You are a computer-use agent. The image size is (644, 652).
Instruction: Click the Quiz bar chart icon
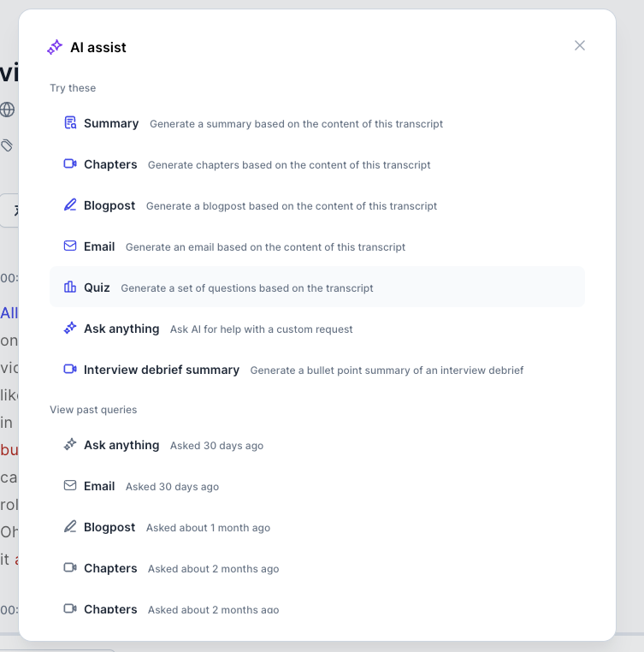[x=70, y=287]
